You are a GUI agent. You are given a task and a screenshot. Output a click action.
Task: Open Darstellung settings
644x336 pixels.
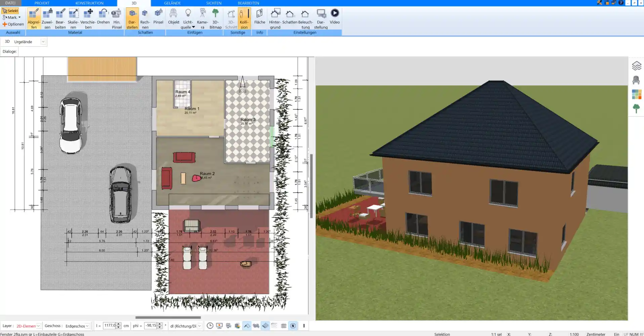[321, 19]
